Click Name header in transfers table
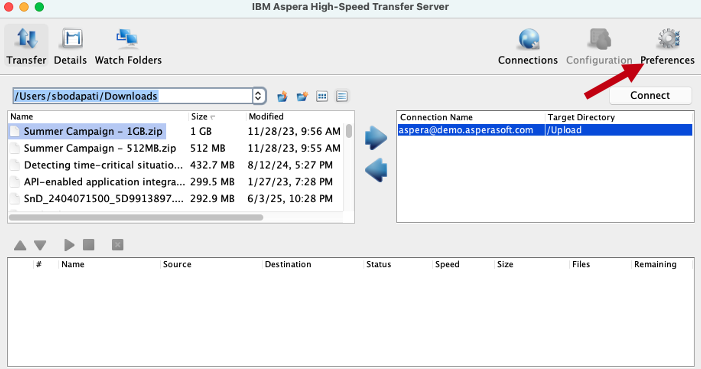The width and height of the screenshot is (701, 369). pos(73,264)
